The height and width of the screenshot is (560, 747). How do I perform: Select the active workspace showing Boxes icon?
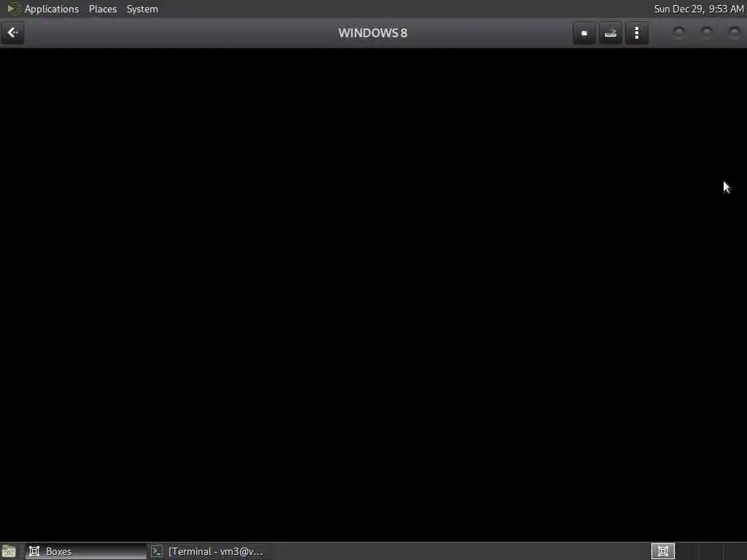(x=662, y=551)
